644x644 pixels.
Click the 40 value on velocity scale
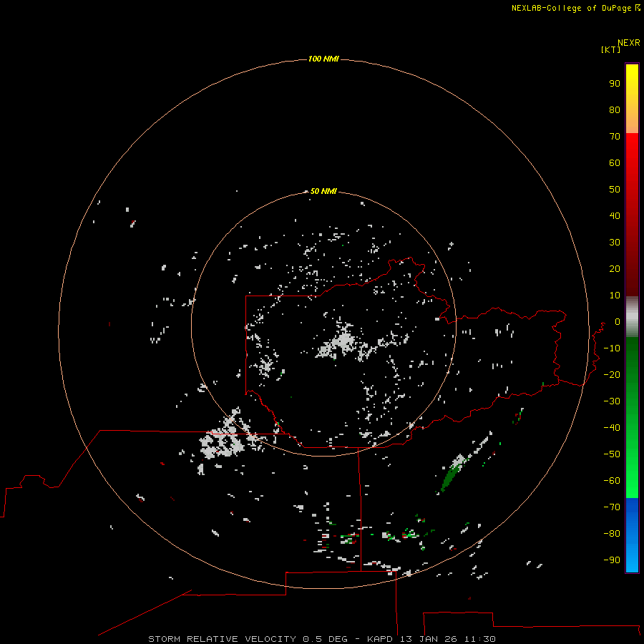tap(615, 215)
